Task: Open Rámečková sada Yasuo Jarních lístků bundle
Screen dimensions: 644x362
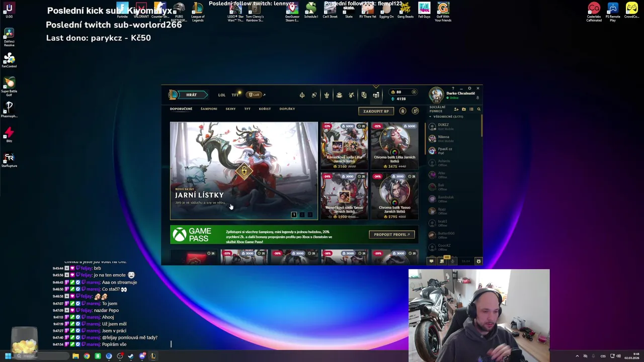Action: point(345,196)
